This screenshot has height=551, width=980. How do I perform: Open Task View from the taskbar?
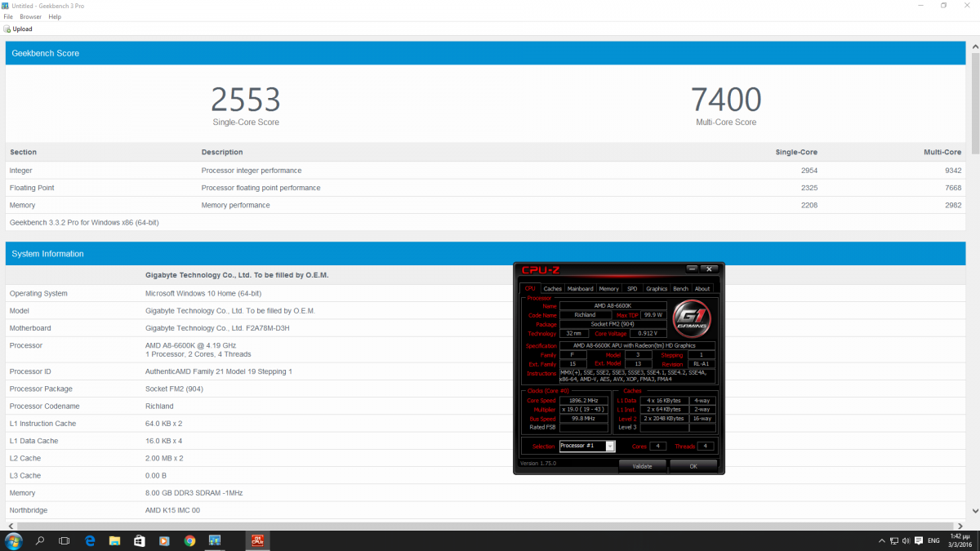point(65,540)
